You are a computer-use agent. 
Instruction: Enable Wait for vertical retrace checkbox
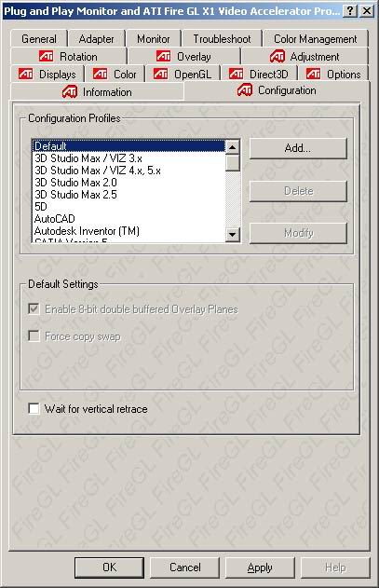[x=34, y=408]
